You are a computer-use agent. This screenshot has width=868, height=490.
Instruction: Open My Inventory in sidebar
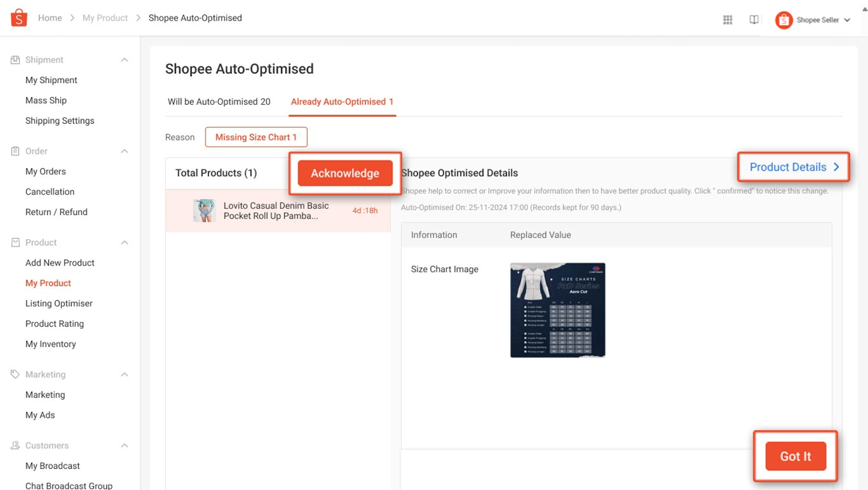[x=50, y=344]
